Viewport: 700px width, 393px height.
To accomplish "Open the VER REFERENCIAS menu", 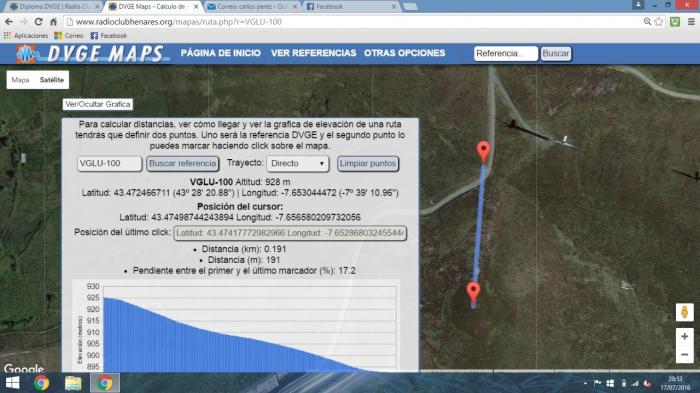I will point(313,53).
